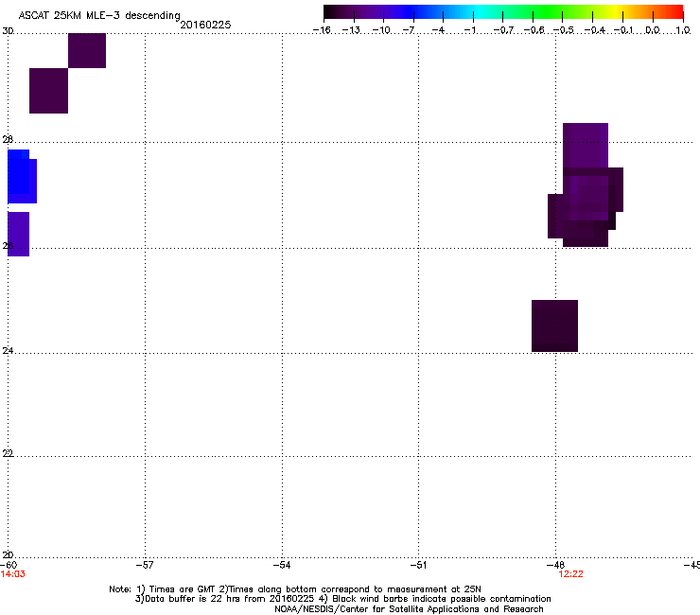Click the longitude label -57
This screenshot has width=700, height=615.
point(145,565)
